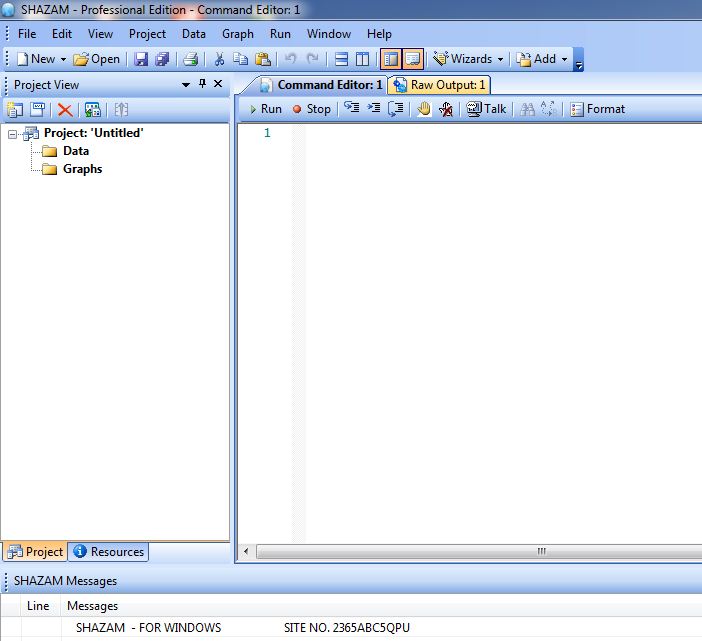The height and width of the screenshot is (641, 702).
Task: Switch to Command Editor: 1 tab
Action: (321, 85)
